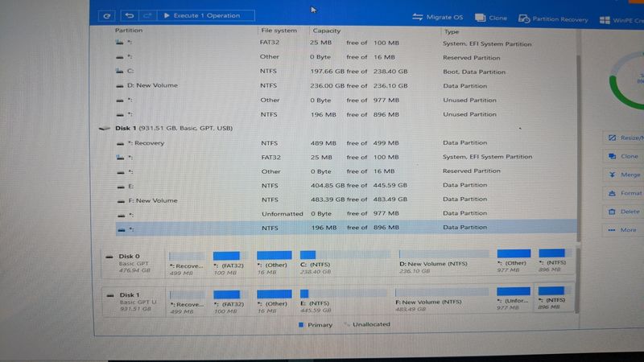Click the Disk 1 icon in list
The image size is (644, 362).
(105, 129)
